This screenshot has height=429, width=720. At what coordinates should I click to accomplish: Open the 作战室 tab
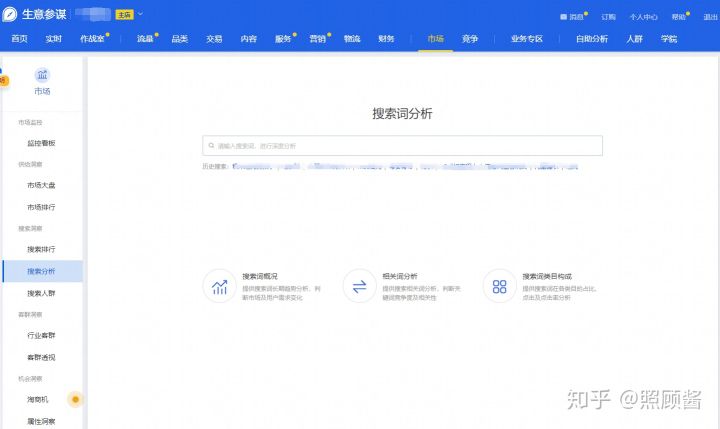[x=92, y=39]
